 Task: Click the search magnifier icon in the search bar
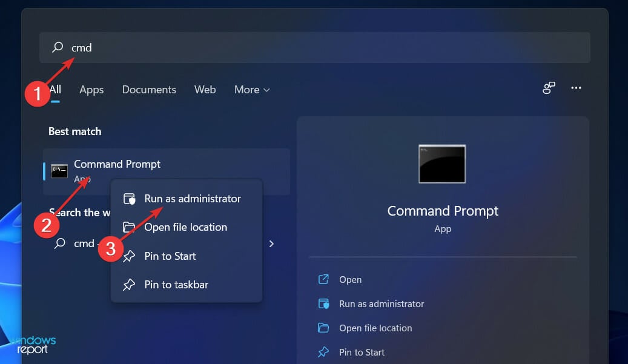(x=58, y=47)
